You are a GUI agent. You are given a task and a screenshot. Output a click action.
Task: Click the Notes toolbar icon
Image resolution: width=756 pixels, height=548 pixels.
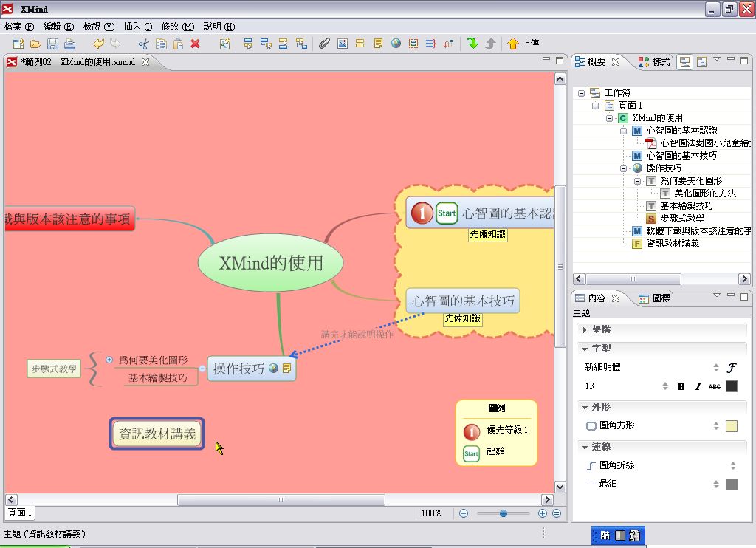(378, 44)
